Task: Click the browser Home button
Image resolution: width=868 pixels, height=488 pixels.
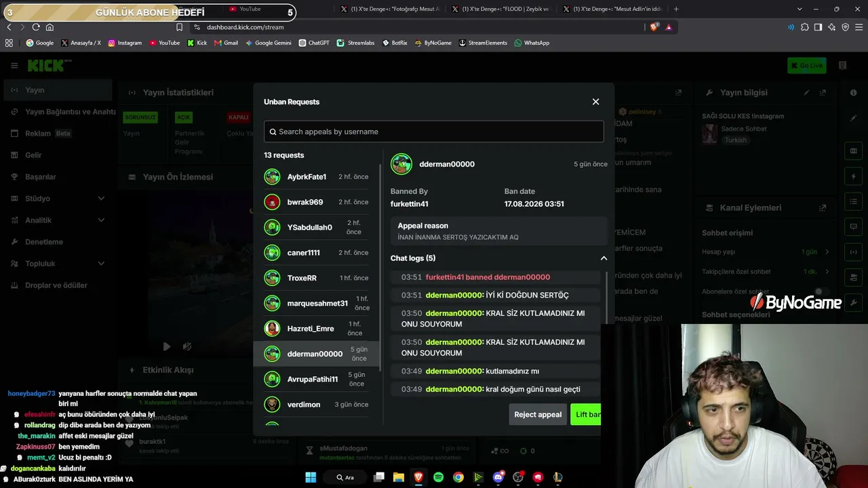Action: [x=50, y=27]
